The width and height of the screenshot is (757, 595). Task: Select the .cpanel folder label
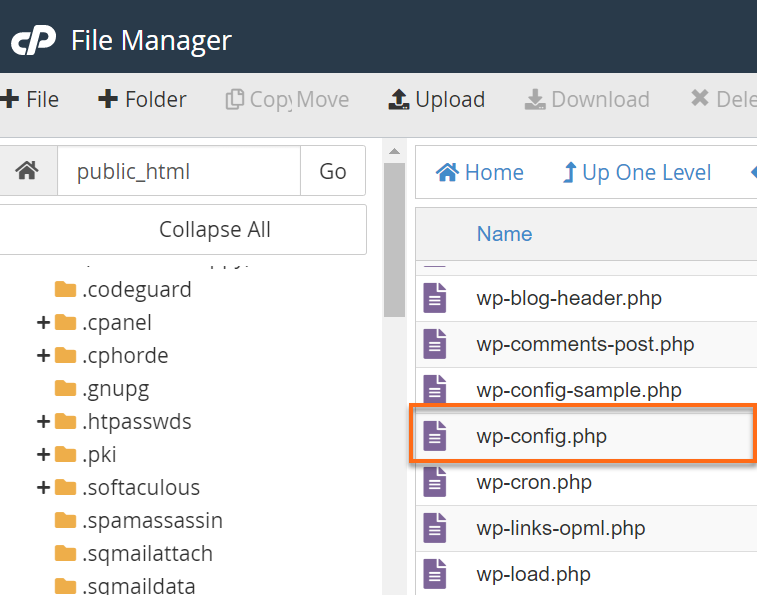tap(117, 323)
